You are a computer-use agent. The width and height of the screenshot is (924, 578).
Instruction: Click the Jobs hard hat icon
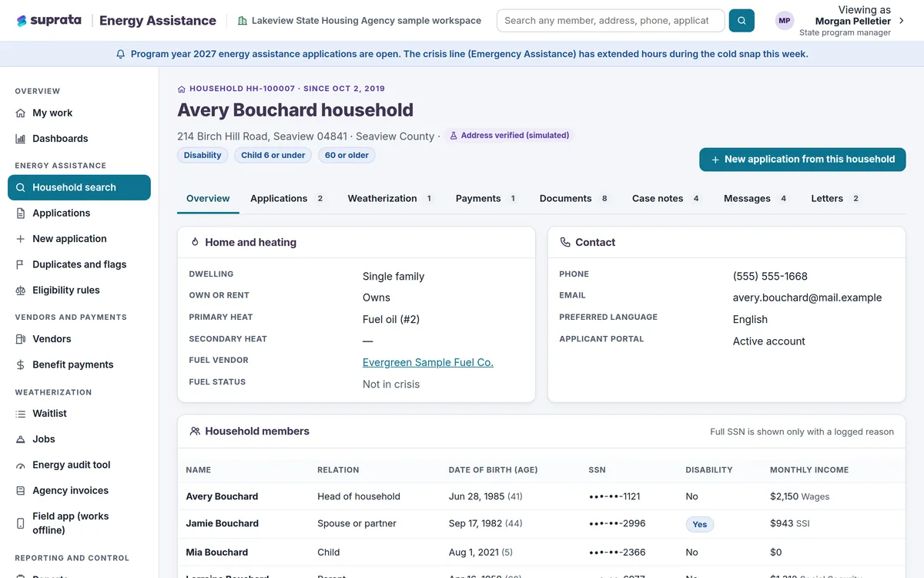coord(21,439)
